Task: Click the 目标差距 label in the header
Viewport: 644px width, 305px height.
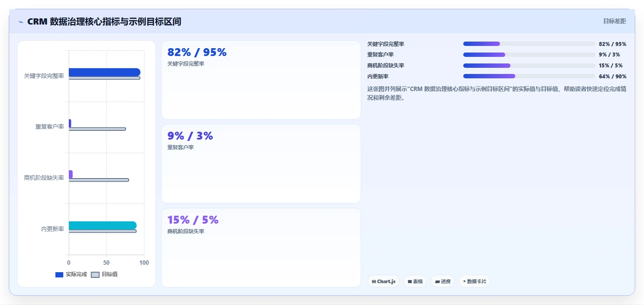Action: click(x=615, y=21)
